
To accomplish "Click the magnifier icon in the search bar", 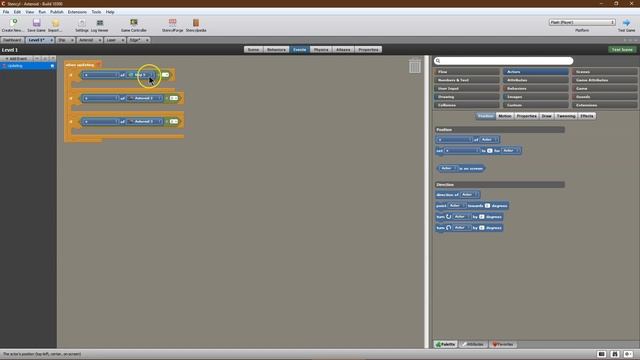I will pos(438,61).
